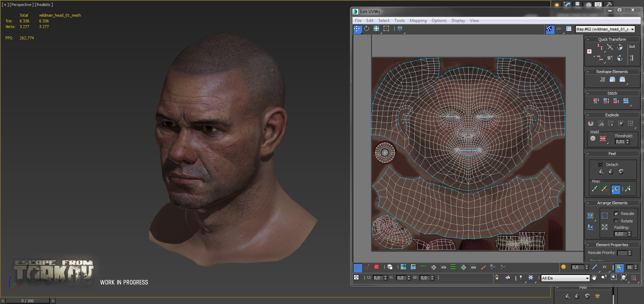This screenshot has height=304, width=644.
Task: Open the Select menu
Action: click(384, 21)
